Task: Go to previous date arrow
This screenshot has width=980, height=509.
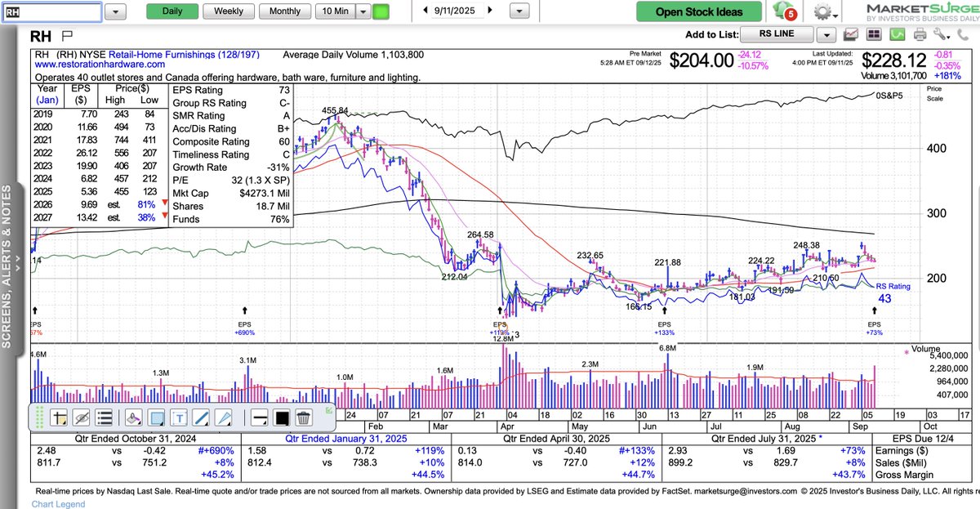Action: coord(426,11)
